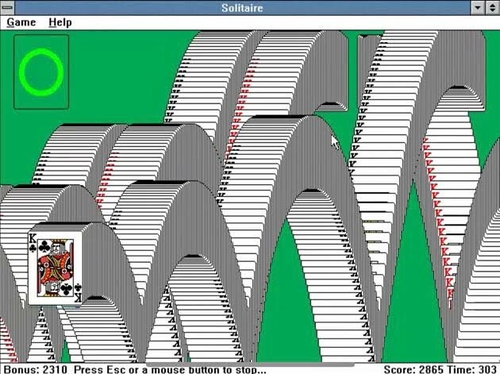The width and height of the screenshot is (500, 374).
Task: Click the Time: 303 readout
Action: (471, 369)
